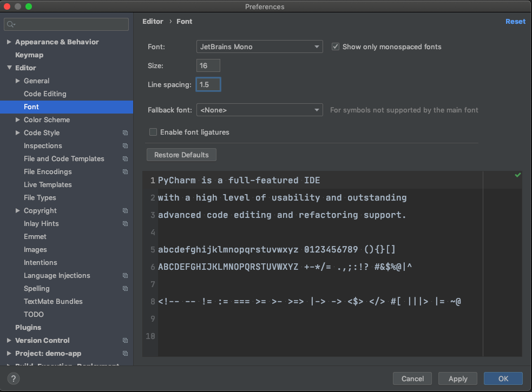This screenshot has height=392, width=532.
Task: Uncheck Show only monospaced fonts
Action: [x=336, y=46]
